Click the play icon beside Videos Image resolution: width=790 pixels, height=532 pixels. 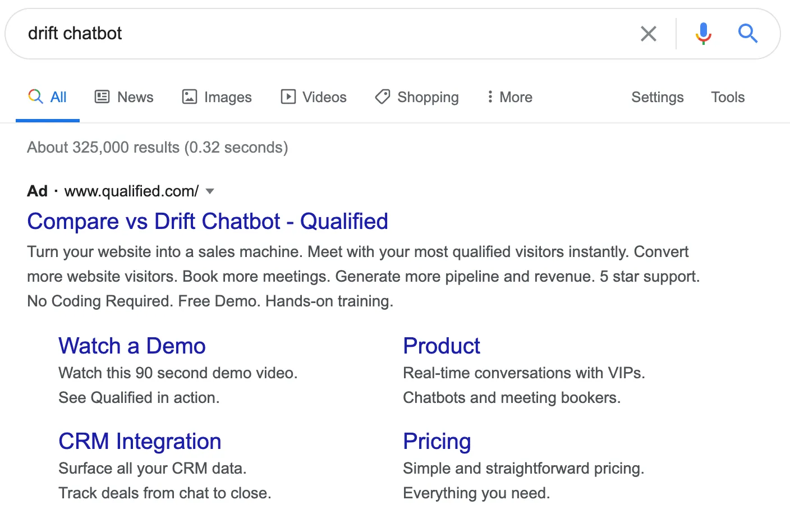(x=288, y=97)
